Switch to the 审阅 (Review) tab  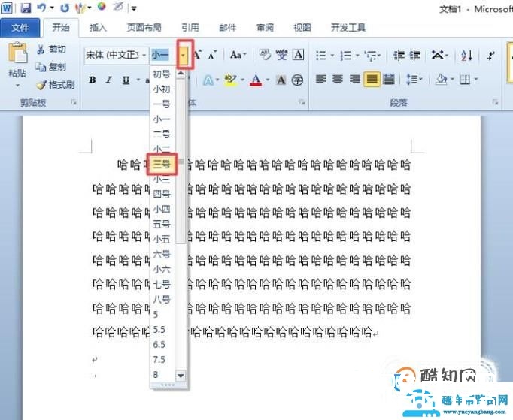pos(265,28)
